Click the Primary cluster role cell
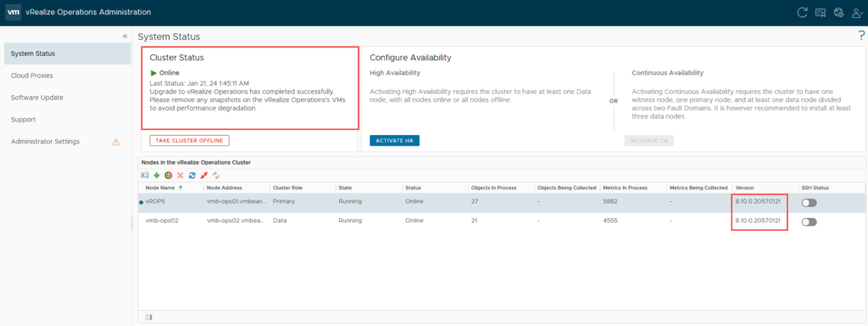This screenshot has height=326, width=868. 283,202
